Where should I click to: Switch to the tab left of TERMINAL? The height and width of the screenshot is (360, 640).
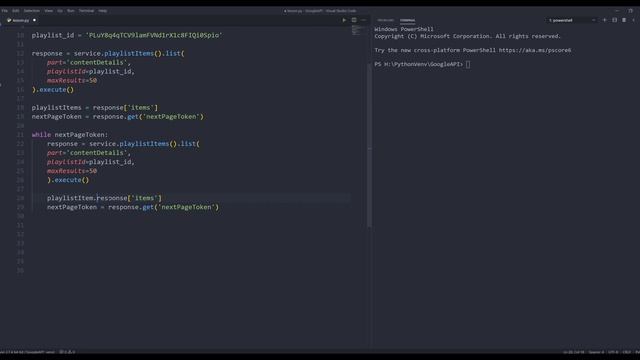pos(385,20)
